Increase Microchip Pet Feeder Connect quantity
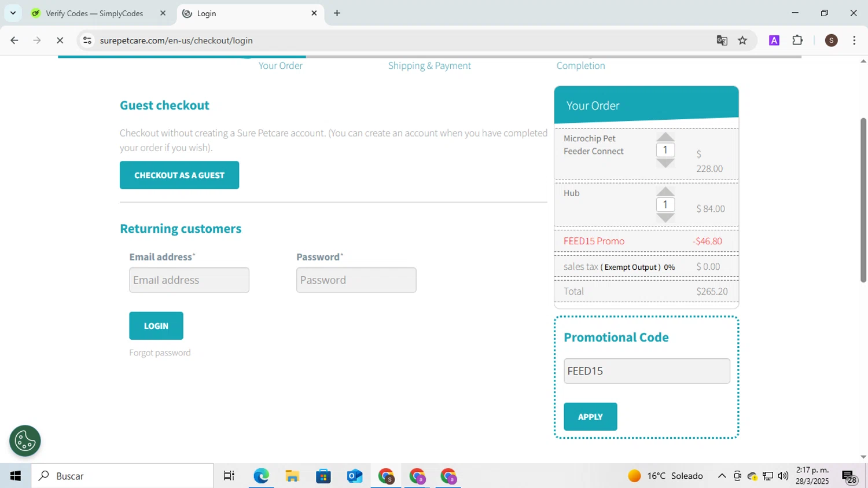Image resolution: width=868 pixels, height=488 pixels. pyautogui.click(x=665, y=137)
